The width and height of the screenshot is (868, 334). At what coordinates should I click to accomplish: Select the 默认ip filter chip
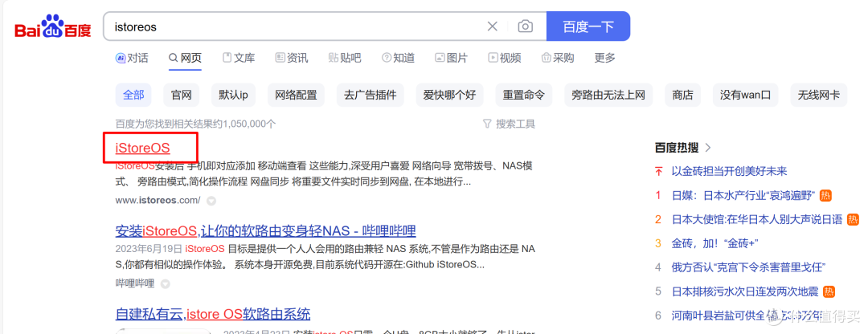point(234,95)
